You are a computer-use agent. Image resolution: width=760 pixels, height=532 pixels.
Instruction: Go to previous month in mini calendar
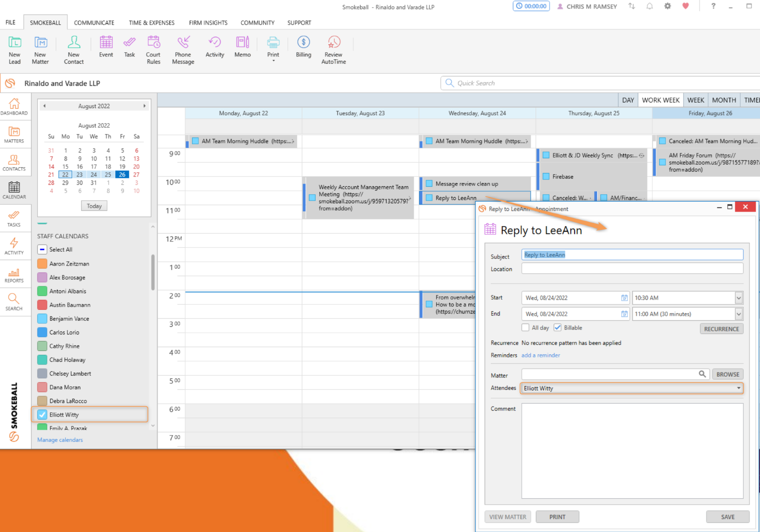[44, 106]
